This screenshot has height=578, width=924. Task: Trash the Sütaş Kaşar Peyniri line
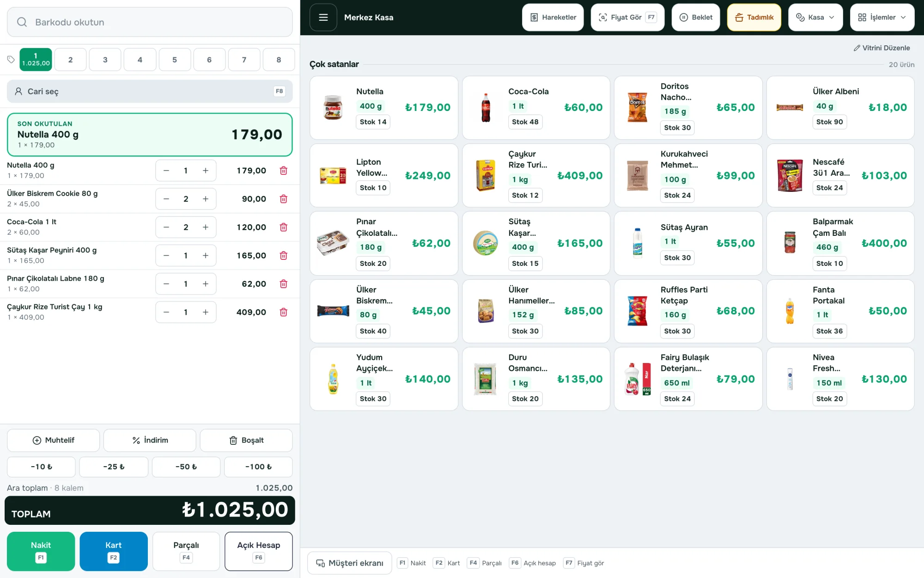coord(284,256)
